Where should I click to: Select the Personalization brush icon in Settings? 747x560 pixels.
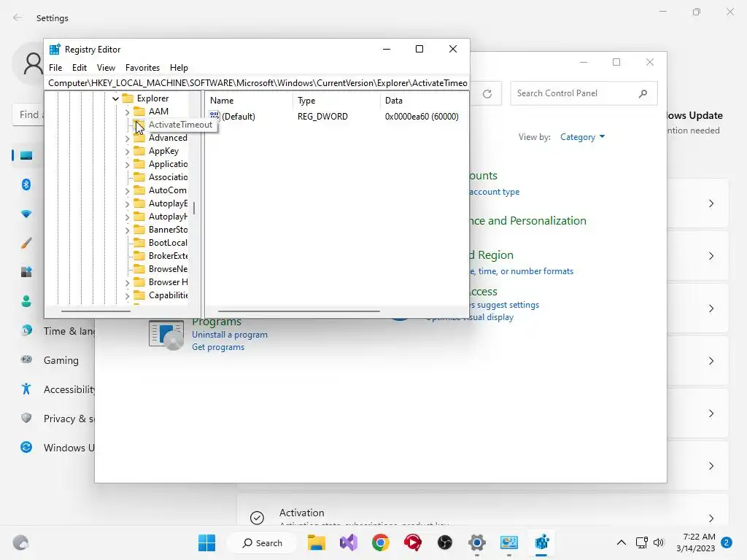26,244
